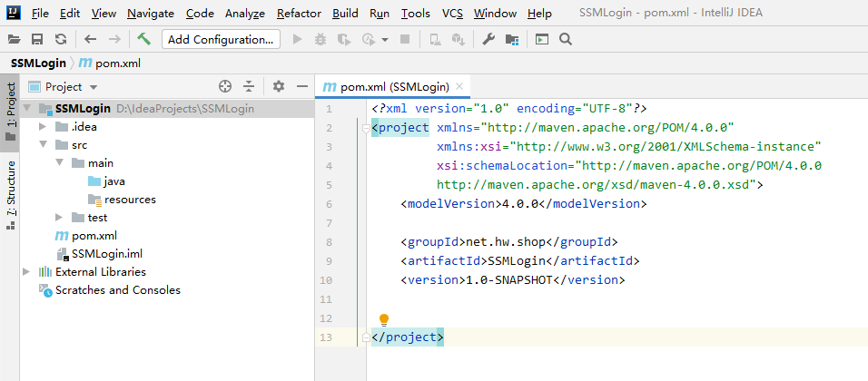This screenshot has width=868, height=381.
Task: Click the Debug bug icon
Action: click(320, 39)
